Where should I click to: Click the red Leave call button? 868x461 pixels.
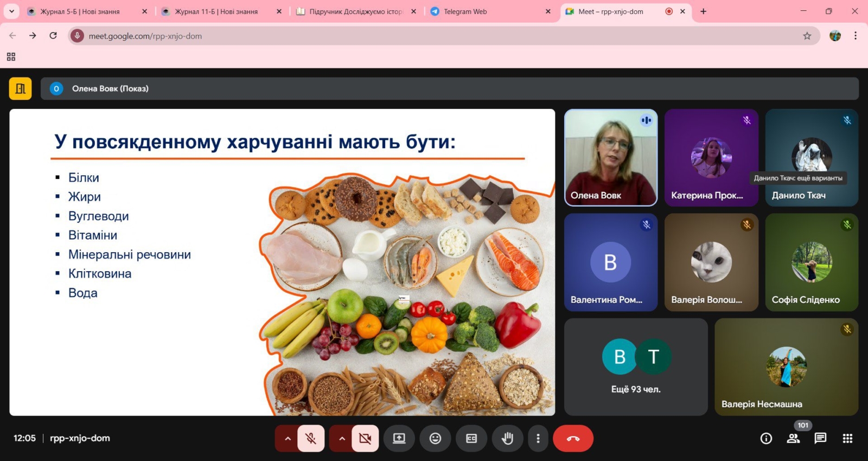573,438
